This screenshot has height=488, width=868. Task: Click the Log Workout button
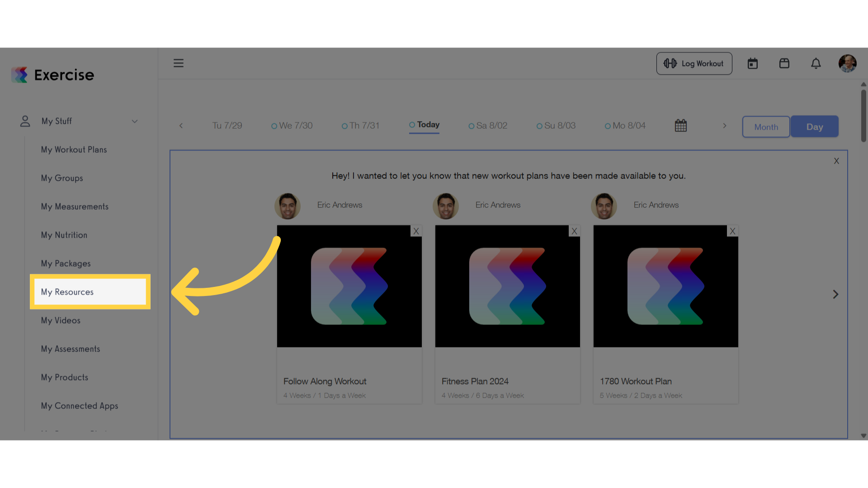(694, 64)
